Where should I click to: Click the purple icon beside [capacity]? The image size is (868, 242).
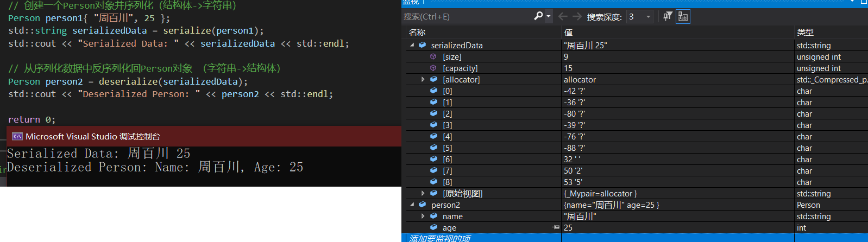[x=433, y=68]
